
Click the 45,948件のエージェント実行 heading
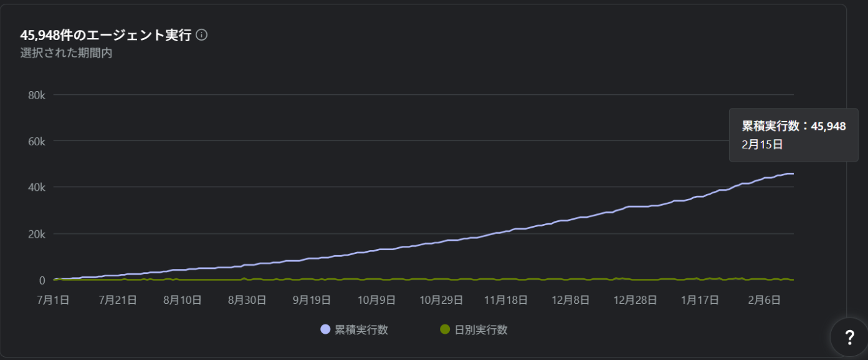(x=105, y=36)
